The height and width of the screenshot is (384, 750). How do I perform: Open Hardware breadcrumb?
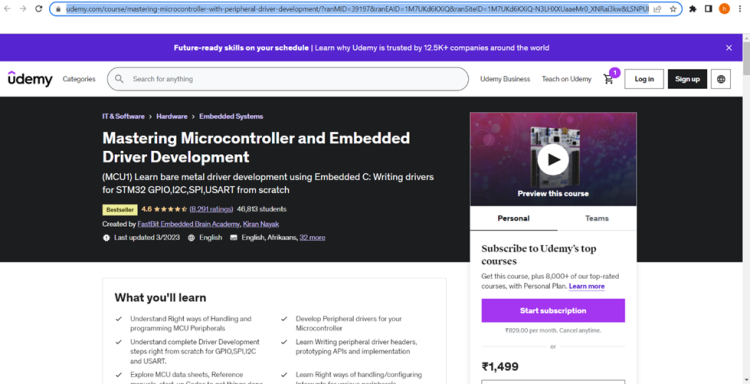coord(172,116)
